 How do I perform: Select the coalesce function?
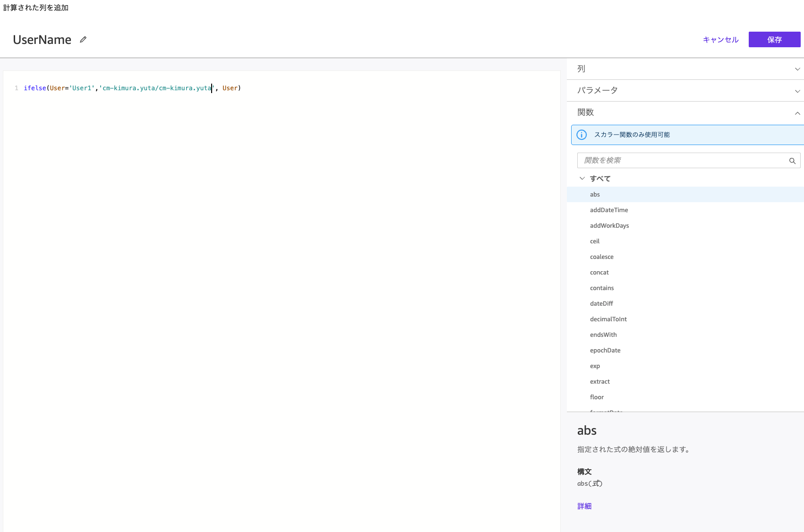click(x=601, y=257)
